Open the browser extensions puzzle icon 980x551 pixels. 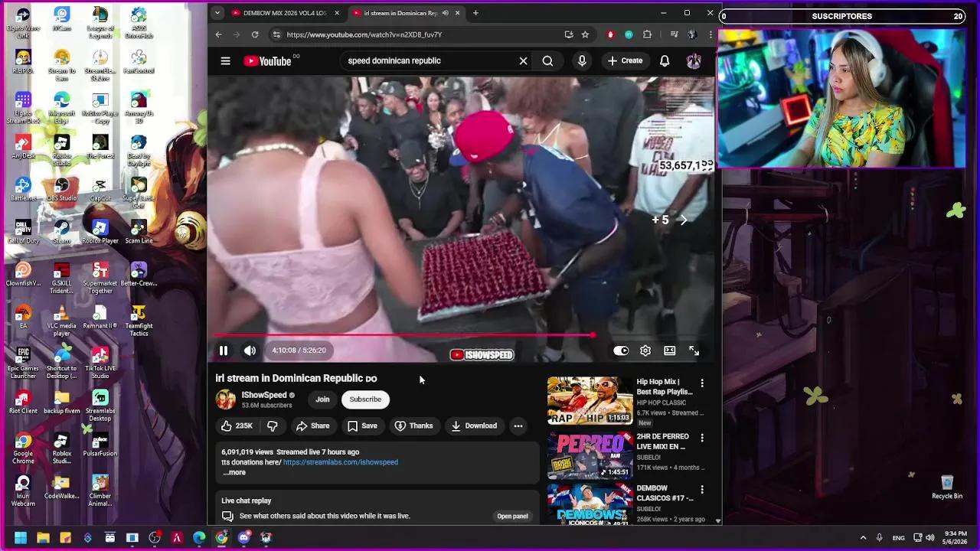(x=647, y=34)
